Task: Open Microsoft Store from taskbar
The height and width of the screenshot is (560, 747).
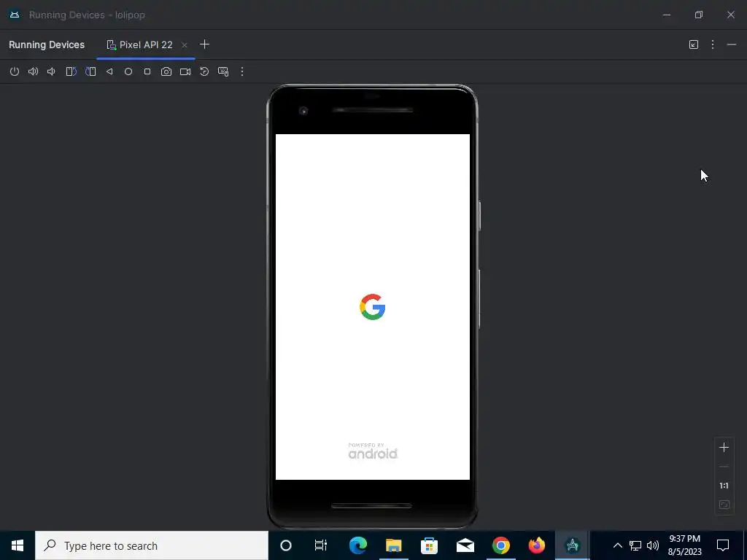Action: tap(429, 545)
